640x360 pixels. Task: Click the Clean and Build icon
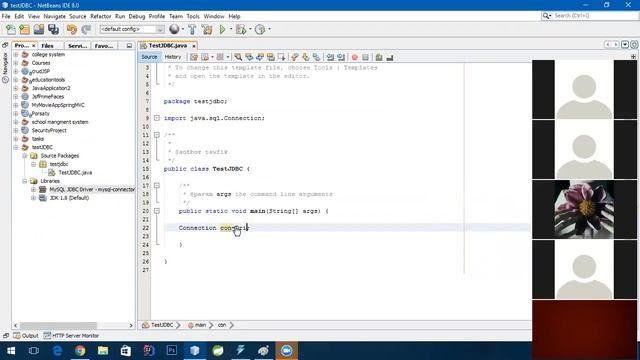(x=207, y=29)
